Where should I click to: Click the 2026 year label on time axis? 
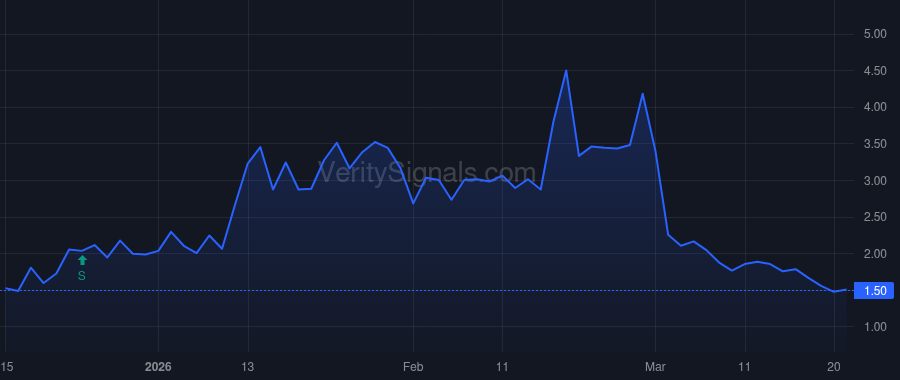click(x=158, y=367)
